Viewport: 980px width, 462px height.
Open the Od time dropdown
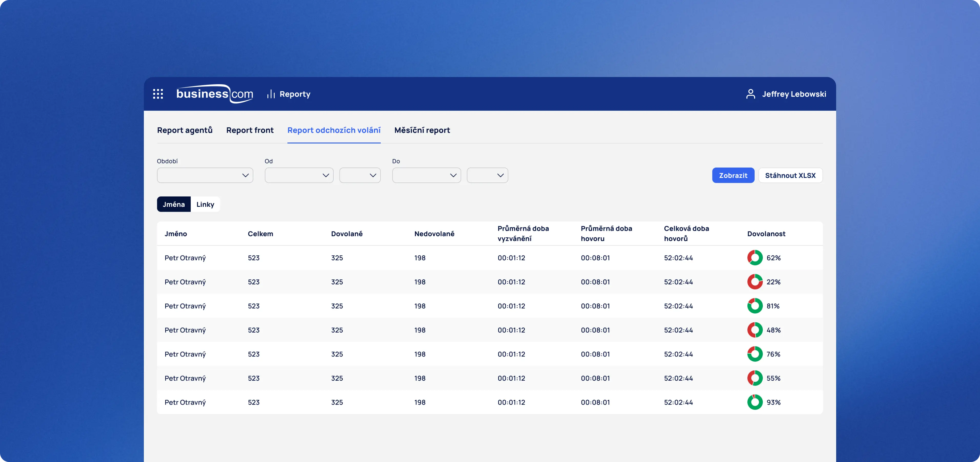(360, 175)
